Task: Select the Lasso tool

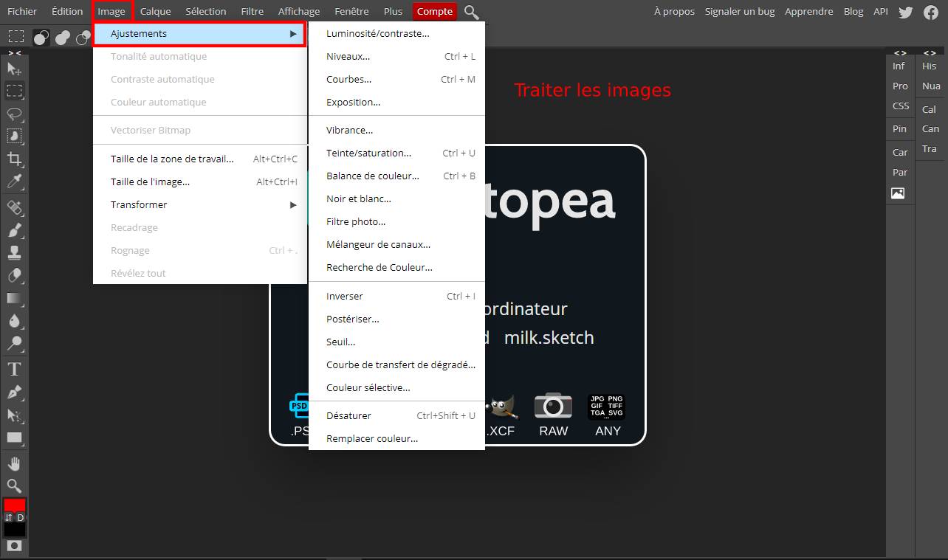Action: (x=14, y=114)
